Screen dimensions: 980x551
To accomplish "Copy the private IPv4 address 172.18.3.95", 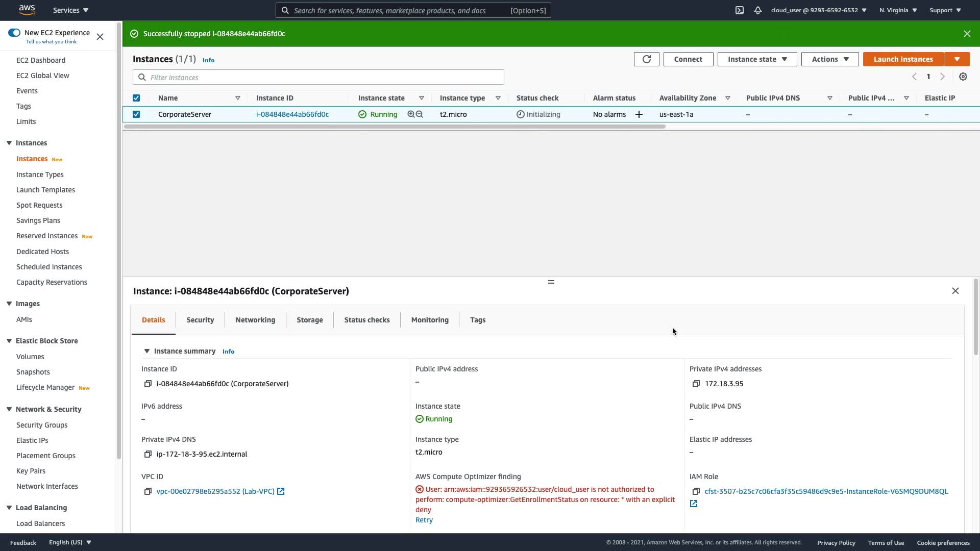I will 696,384.
